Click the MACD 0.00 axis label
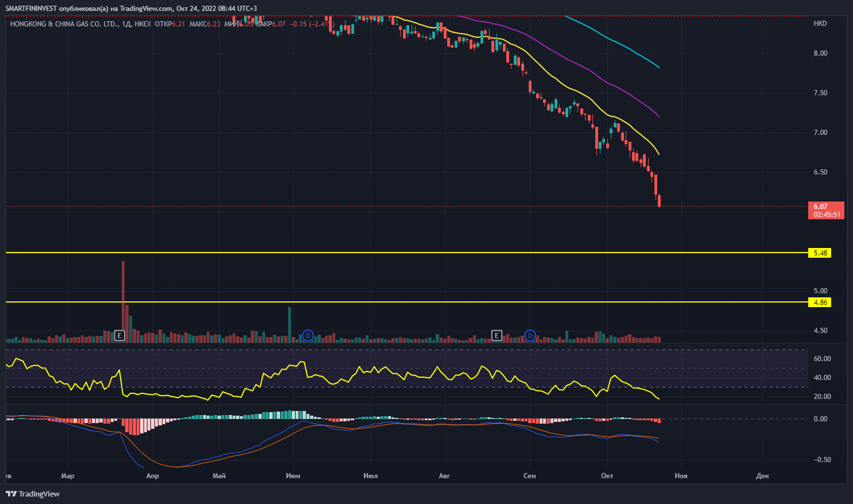 pos(821,419)
